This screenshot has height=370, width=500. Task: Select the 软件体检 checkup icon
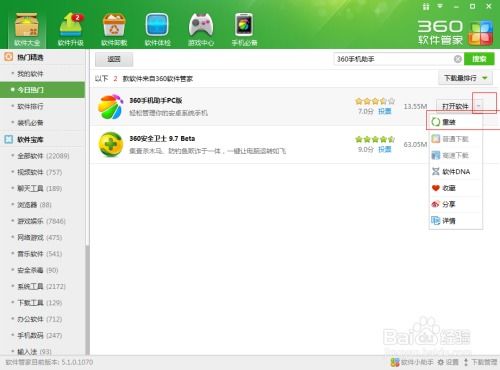(157, 30)
